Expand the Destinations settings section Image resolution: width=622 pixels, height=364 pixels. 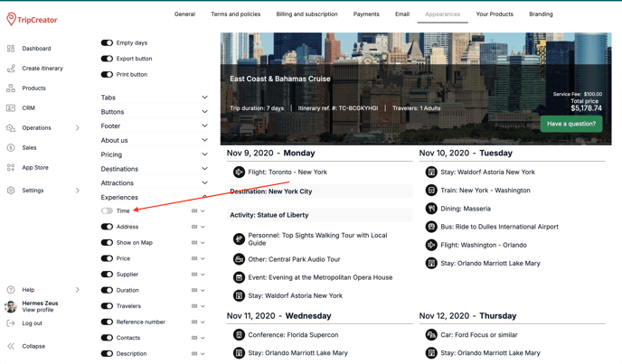click(x=204, y=169)
